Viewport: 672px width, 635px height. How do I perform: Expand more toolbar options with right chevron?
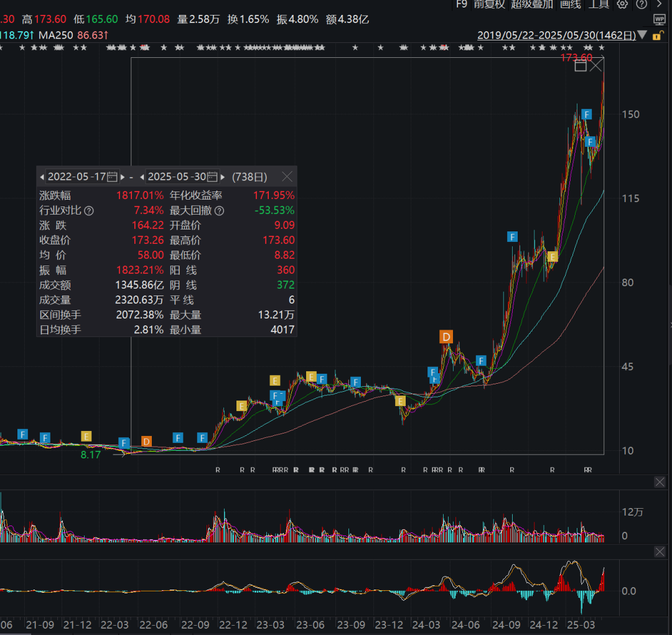[x=659, y=4]
